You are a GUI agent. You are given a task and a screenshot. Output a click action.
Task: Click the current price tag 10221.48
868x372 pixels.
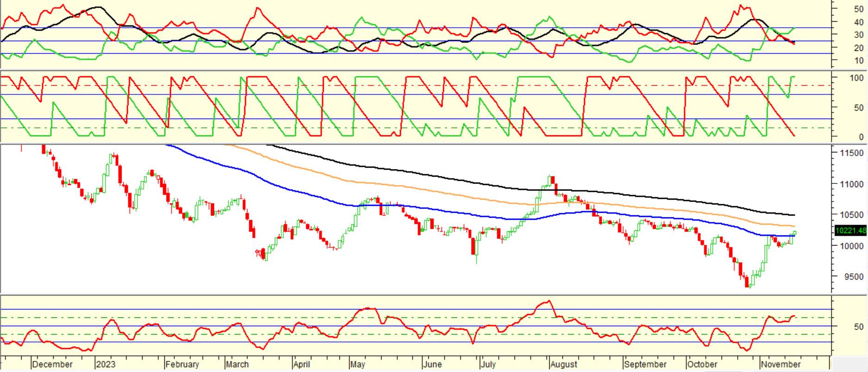coord(850,230)
